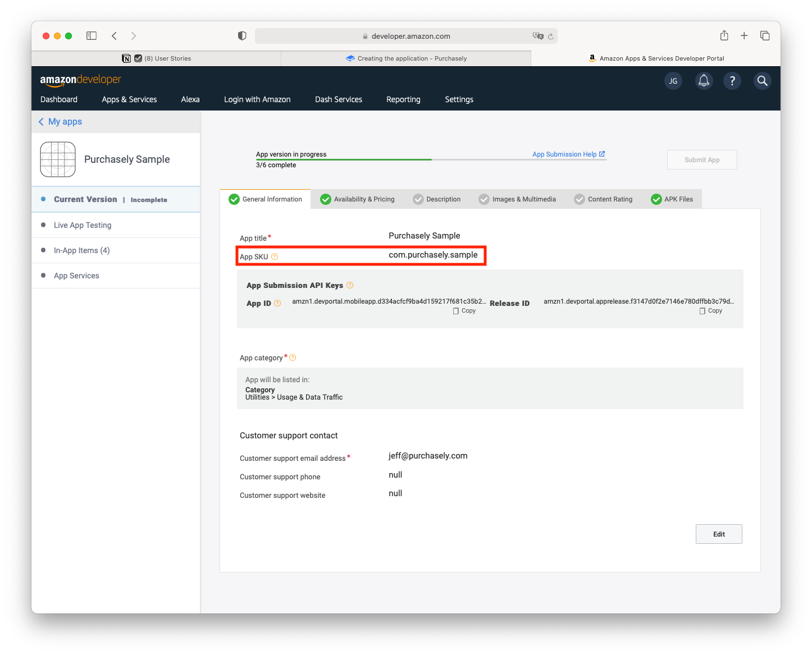Image resolution: width=812 pixels, height=655 pixels.
Task: Copy the Release ID value
Action: coord(711,311)
